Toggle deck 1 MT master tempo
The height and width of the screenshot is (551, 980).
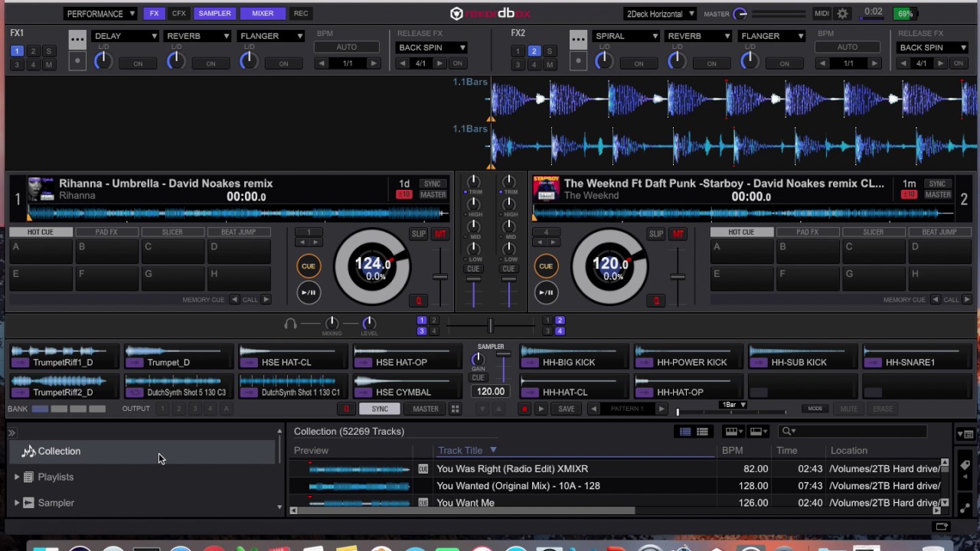pyautogui.click(x=440, y=234)
